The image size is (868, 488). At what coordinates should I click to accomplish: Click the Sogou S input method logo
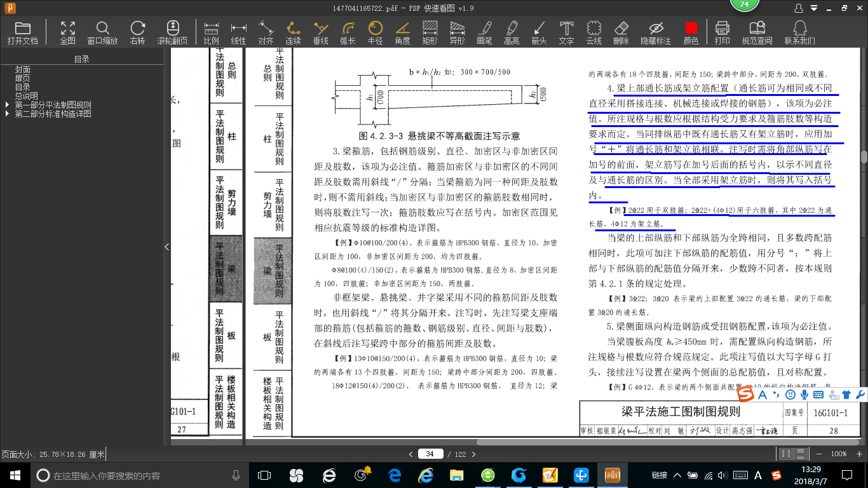[x=745, y=395]
